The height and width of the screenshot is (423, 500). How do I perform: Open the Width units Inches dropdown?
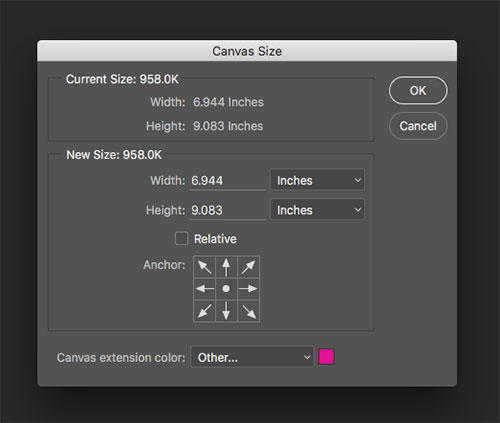point(317,180)
